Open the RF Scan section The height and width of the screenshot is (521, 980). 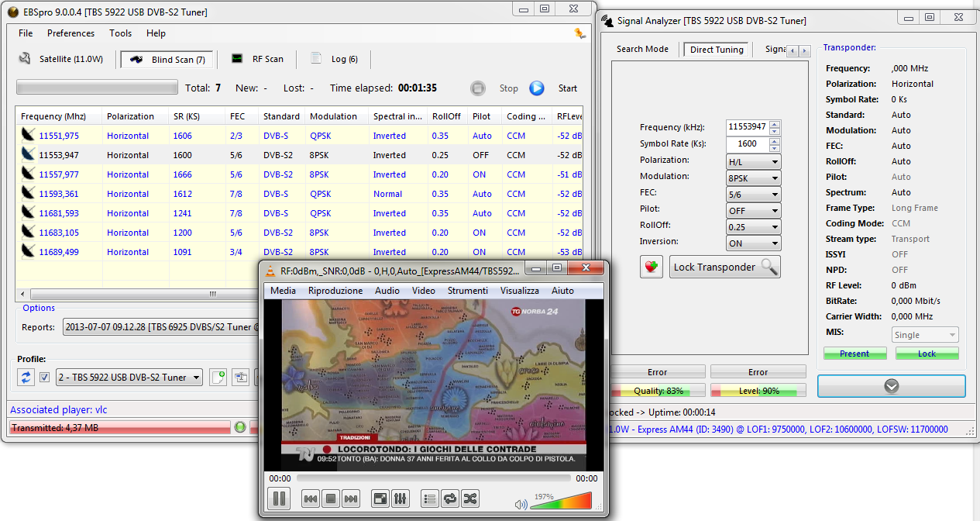(259, 59)
